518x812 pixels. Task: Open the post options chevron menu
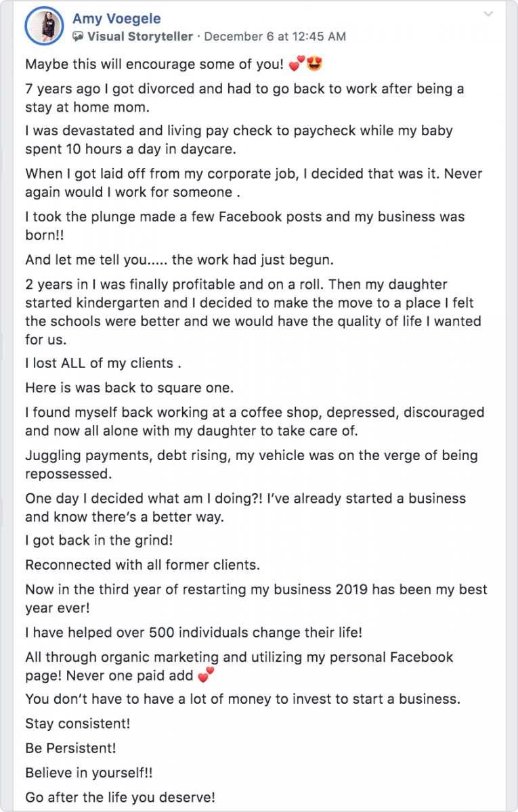pyautogui.click(x=487, y=14)
